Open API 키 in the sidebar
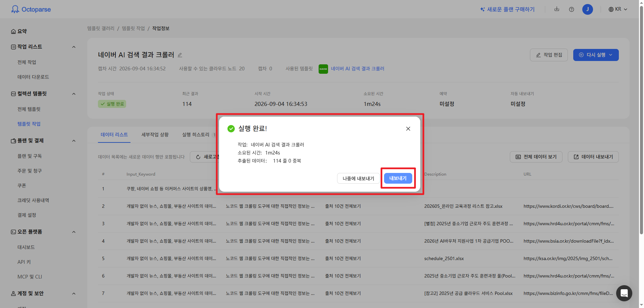 24,262
